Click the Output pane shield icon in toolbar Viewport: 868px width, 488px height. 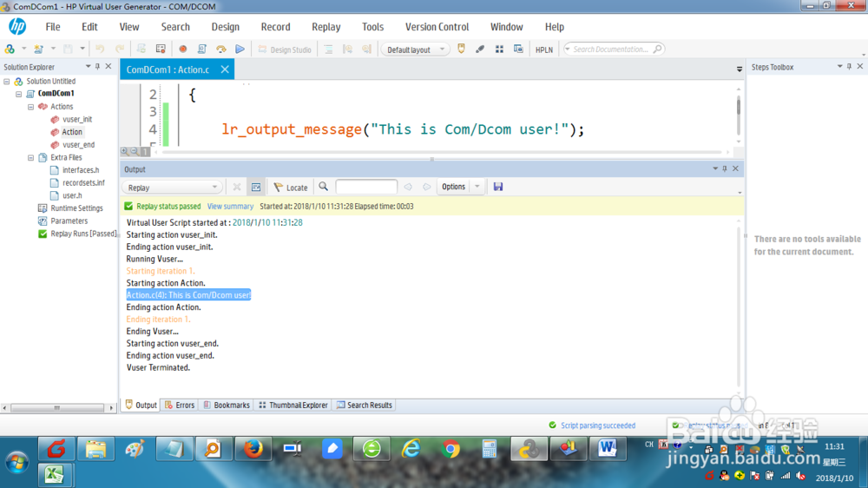point(461,49)
